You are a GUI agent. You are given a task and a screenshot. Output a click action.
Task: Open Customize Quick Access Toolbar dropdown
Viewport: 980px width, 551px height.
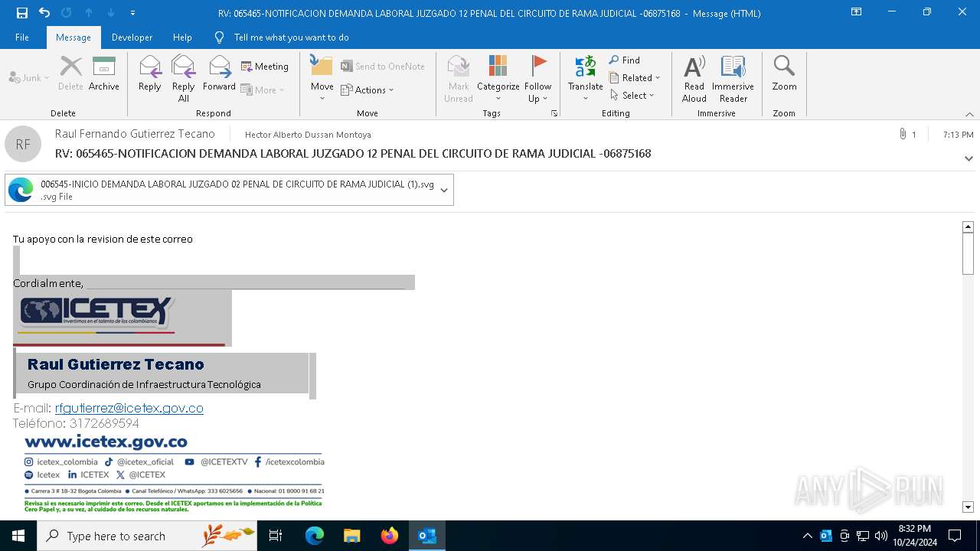pyautogui.click(x=133, y=13)
